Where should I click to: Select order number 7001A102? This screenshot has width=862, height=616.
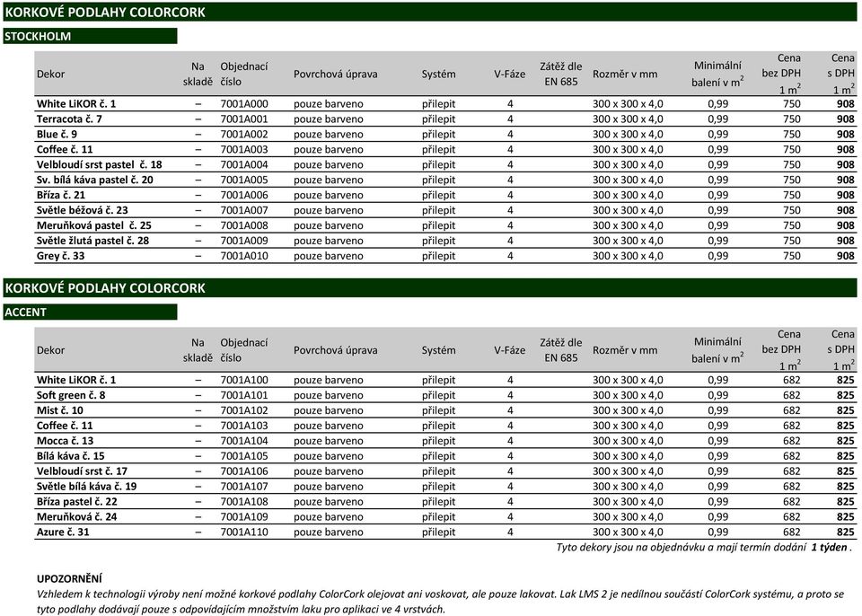pos(244,410)
